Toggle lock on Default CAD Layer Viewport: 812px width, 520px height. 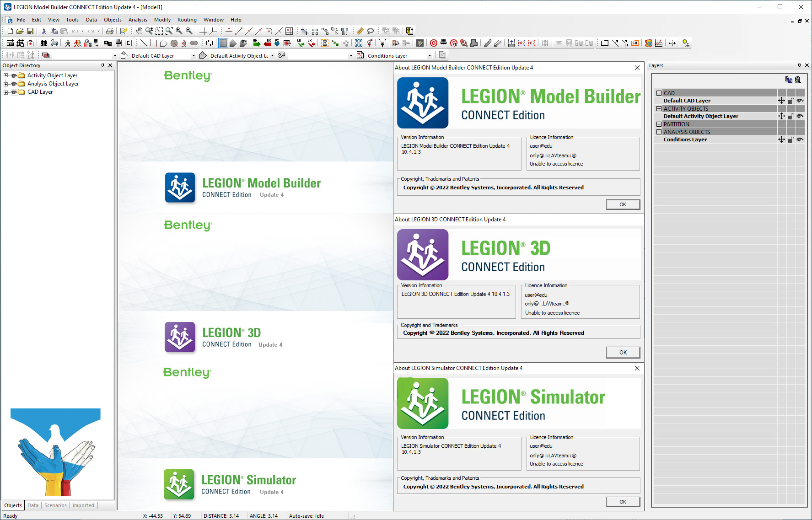tap(790, 101)
